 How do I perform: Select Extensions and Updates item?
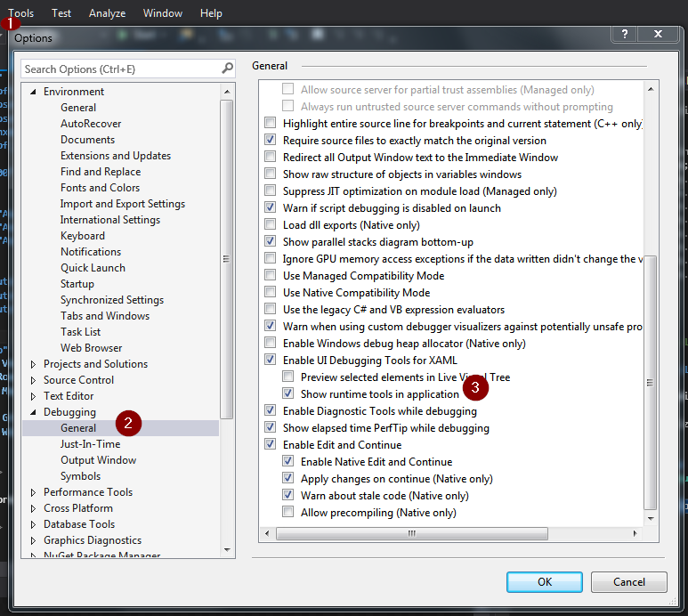click(x=116, y=156)
